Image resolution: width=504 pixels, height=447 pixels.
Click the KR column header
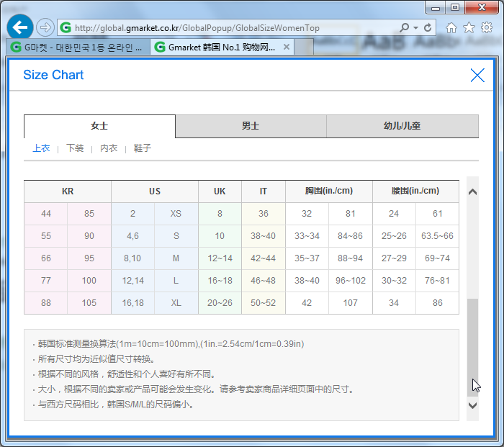68,191
